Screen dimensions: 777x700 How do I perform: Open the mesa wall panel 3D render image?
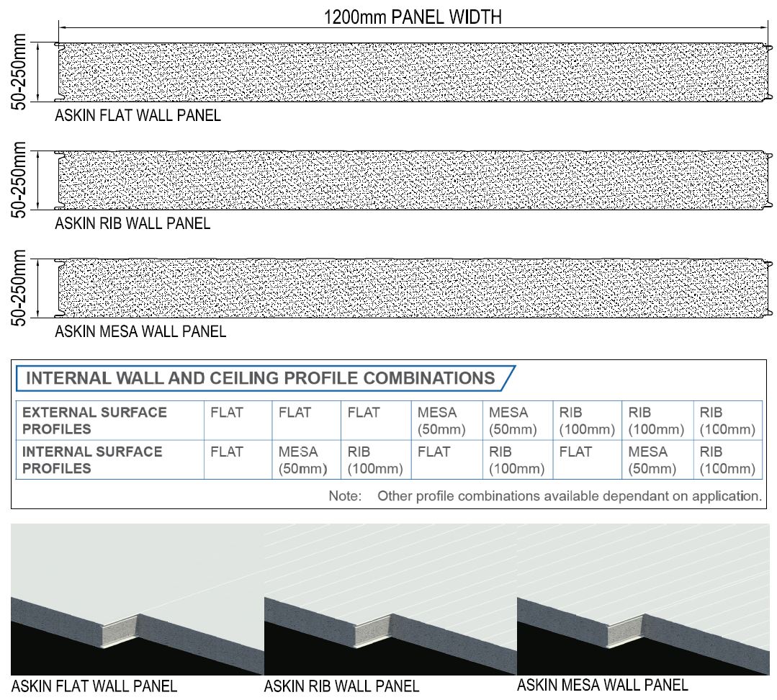pos(643,599)
